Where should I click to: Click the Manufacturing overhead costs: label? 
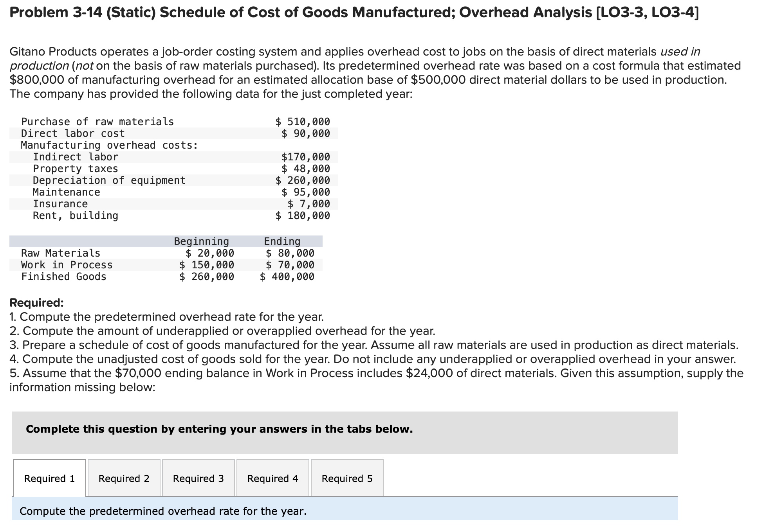tap(110, 145)
